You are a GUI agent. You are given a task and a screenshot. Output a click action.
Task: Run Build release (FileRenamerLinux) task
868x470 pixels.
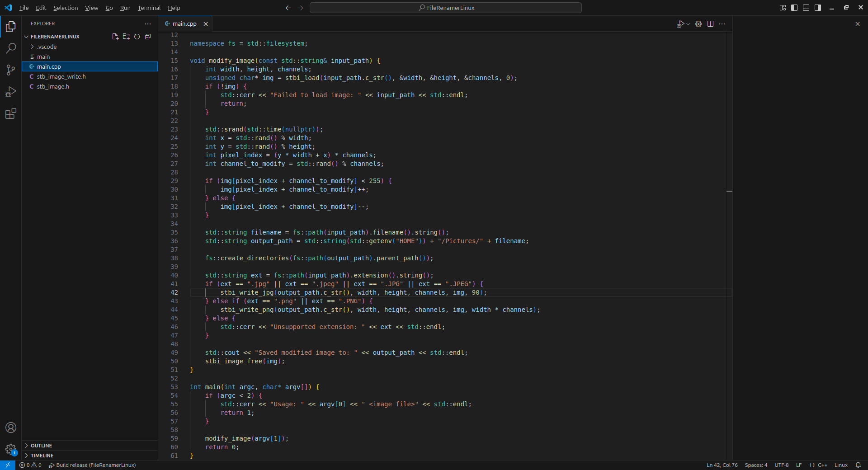click(x=92, y=465)
